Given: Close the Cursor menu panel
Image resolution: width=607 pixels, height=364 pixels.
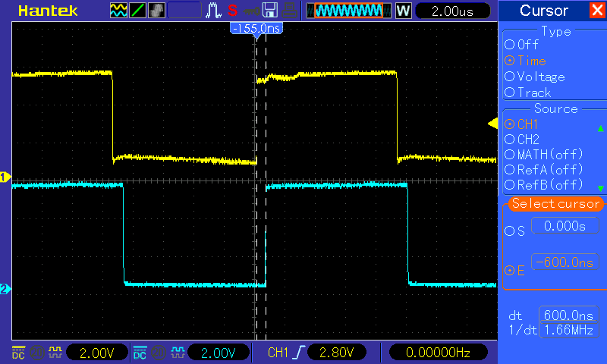Looking at the screenshot, I should point(596,11).
